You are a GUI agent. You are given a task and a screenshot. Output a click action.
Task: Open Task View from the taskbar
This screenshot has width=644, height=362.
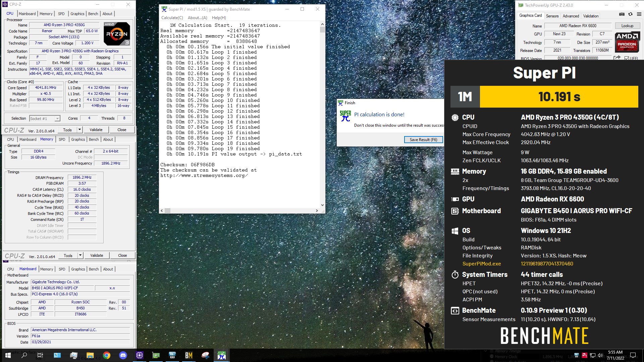point(40,355)
